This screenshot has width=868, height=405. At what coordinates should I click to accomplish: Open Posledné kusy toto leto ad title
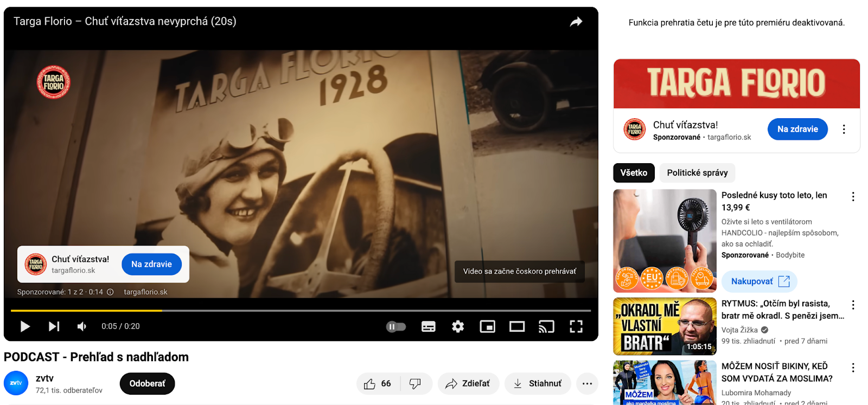(x=774, y=201)
